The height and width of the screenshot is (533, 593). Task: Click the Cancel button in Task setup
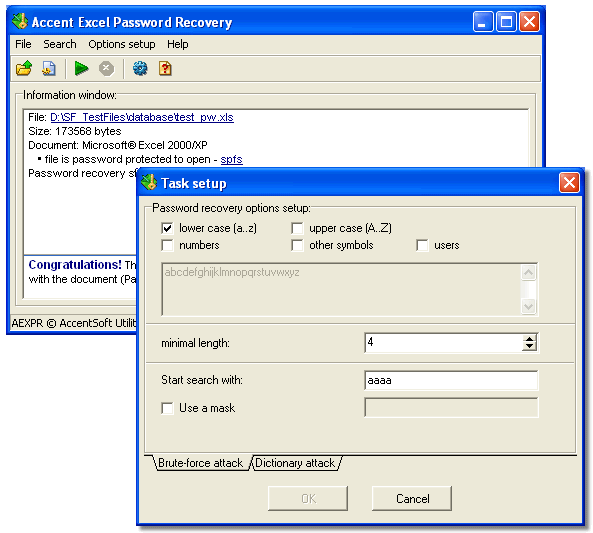point(412,499)
